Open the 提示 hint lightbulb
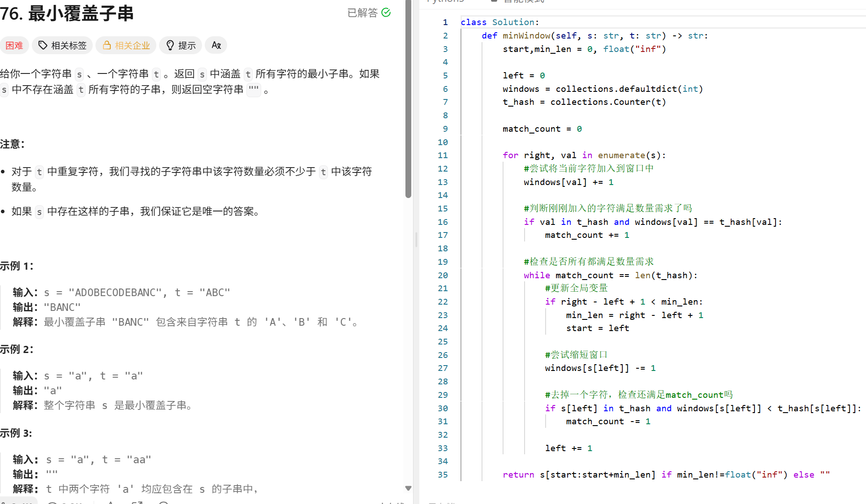The image size is (866, 504). [180, 45]
